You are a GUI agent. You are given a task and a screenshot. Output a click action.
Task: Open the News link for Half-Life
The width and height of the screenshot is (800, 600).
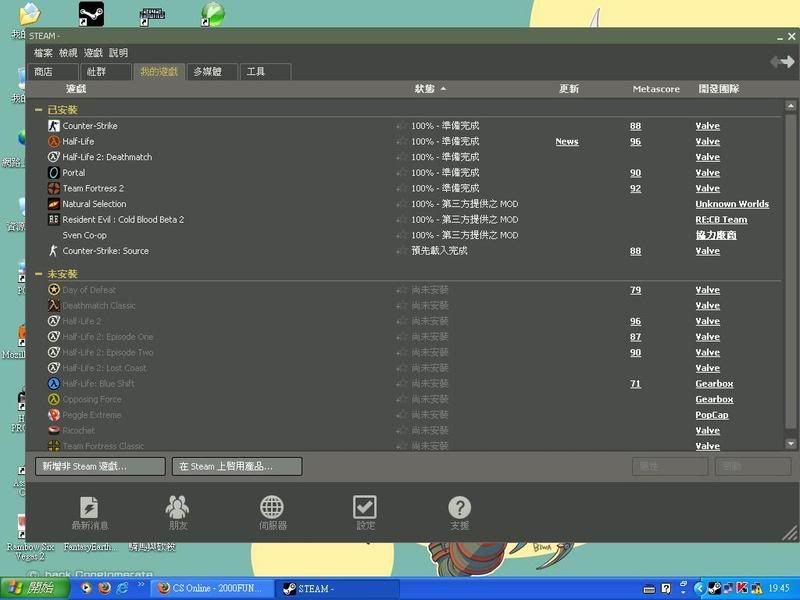tap(567, 142)
